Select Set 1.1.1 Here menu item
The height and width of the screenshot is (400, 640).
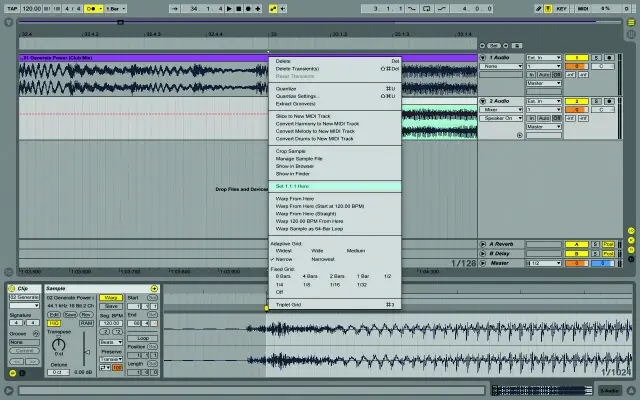click(x=335, y=186)
